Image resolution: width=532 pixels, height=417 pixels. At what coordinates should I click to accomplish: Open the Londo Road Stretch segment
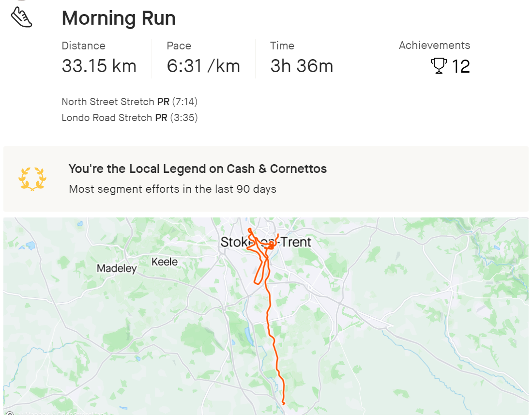(x=106, y=118)
